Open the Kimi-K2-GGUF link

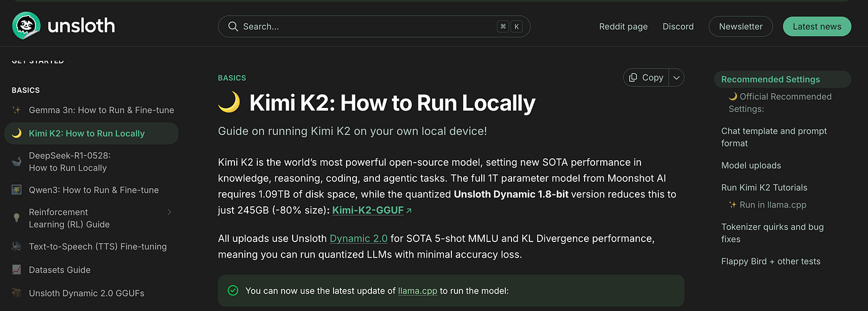click(x=368, y=210)
